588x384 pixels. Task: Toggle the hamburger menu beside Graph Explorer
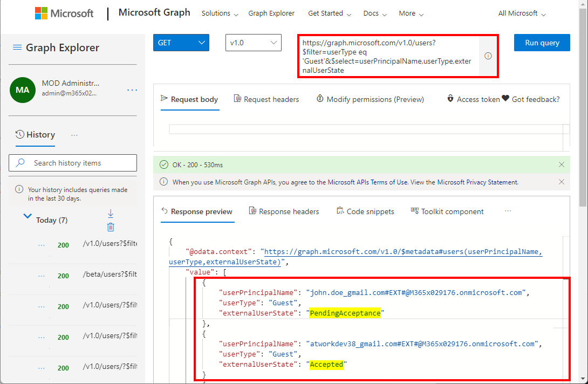tap(17, 47)
